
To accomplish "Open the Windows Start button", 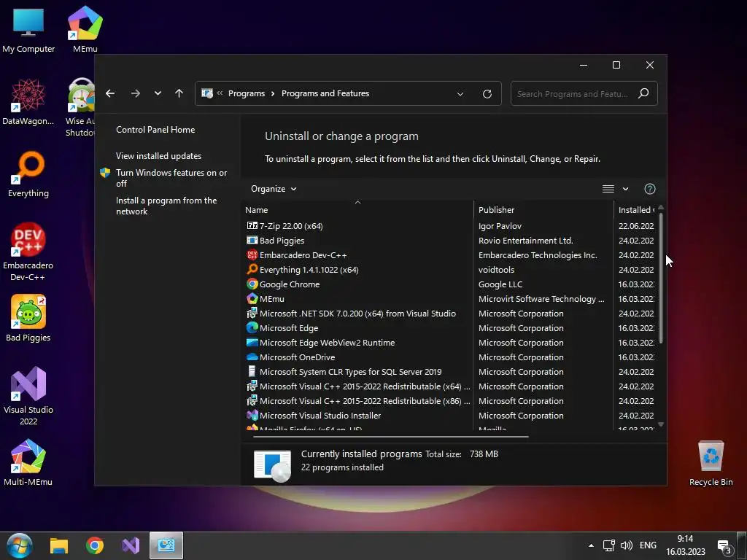I will [x=20, y=545].
